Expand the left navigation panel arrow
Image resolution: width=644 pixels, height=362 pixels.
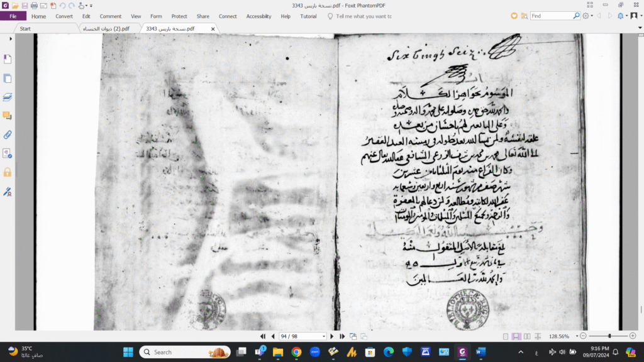[11, 39]
